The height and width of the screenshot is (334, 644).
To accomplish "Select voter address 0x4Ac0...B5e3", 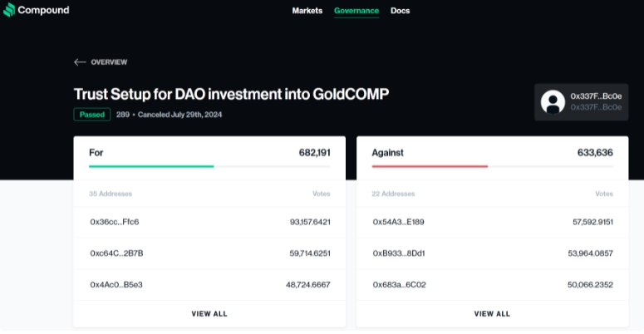I will pos(116,284).
